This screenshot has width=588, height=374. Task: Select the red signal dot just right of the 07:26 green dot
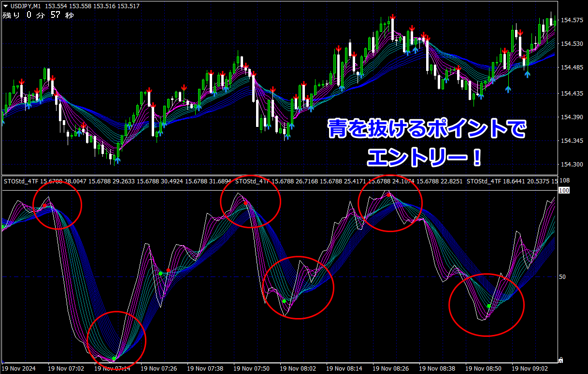tap(168, 270)
